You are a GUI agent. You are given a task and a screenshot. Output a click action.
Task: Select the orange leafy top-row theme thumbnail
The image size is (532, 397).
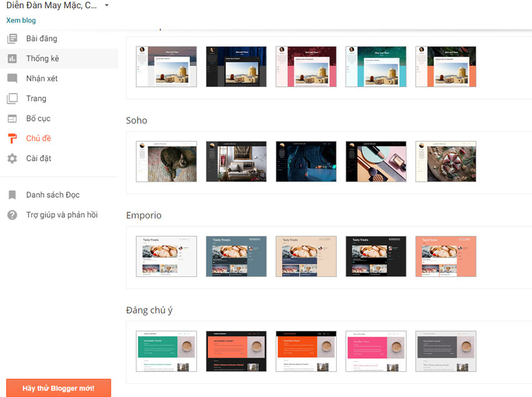[x=446, y=66]
